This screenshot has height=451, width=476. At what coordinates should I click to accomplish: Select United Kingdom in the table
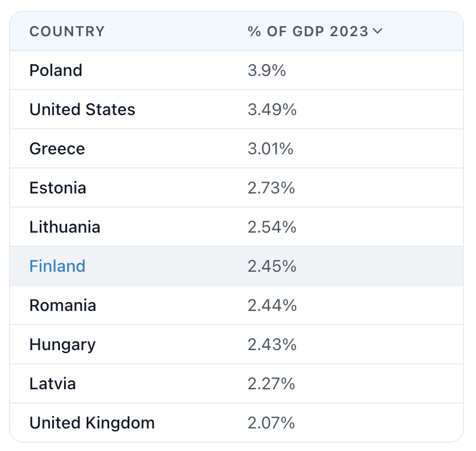(x=92, y=423)
